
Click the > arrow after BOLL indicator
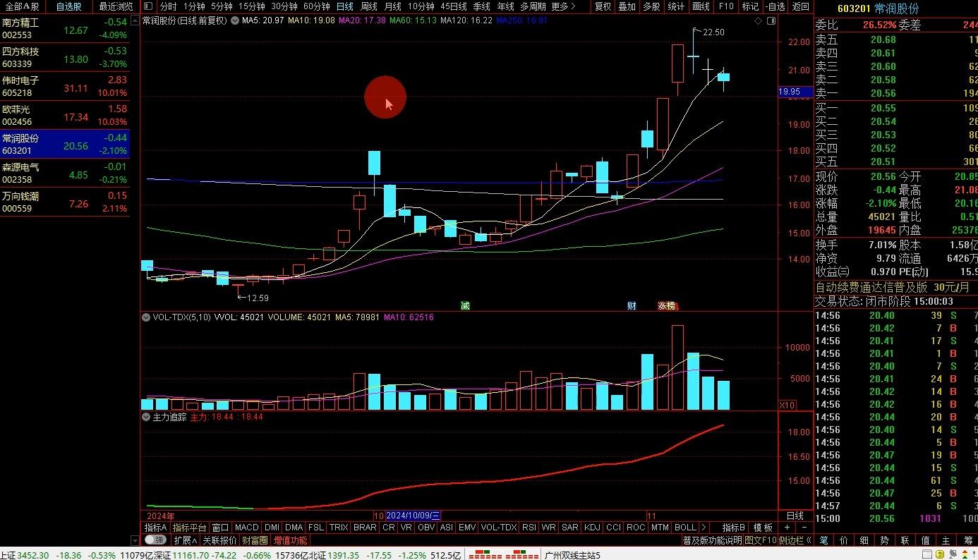tap(704, 528)
